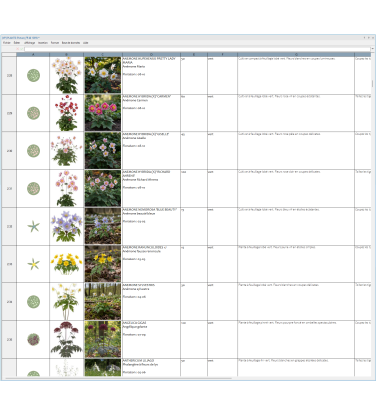Click row header of Angelica gigas row
The image size is (376, 415).
(x=9, y=339)
